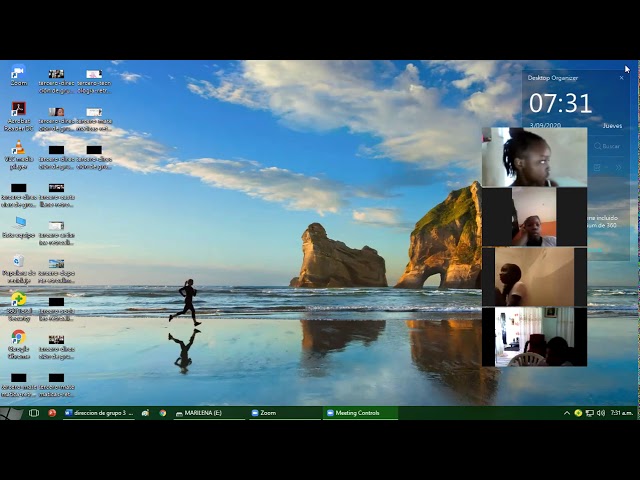Screen dimensions: 640x480
Task: Click the 07:31 clock in Desktop Organizer
Action: click(x=560, y=103)
